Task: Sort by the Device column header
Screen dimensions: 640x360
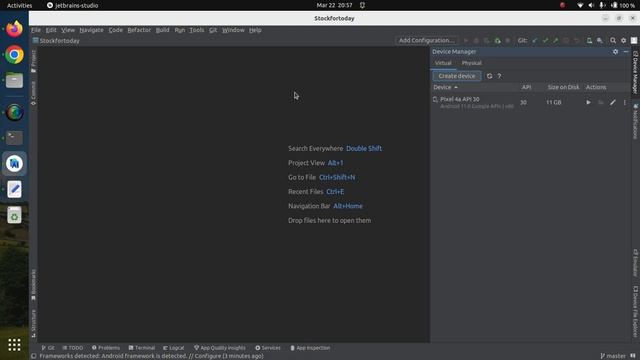Action: pyautogui.click(x=445, y=87)
